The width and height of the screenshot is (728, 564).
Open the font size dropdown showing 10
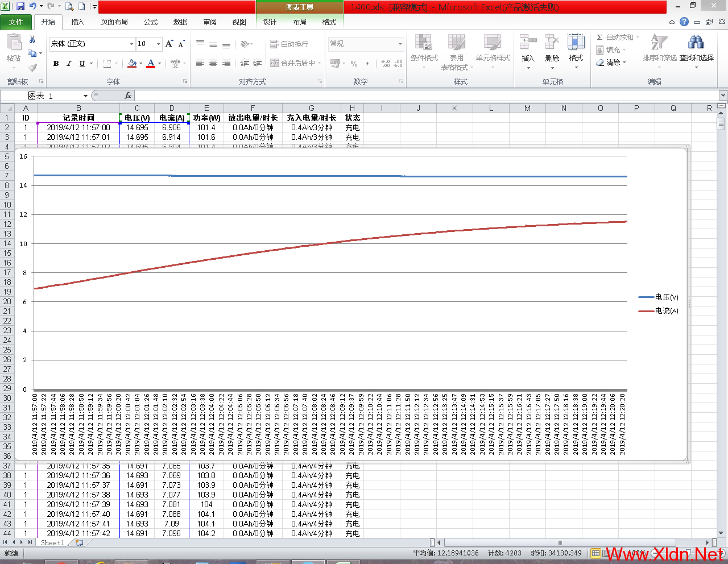pos(158,44)
